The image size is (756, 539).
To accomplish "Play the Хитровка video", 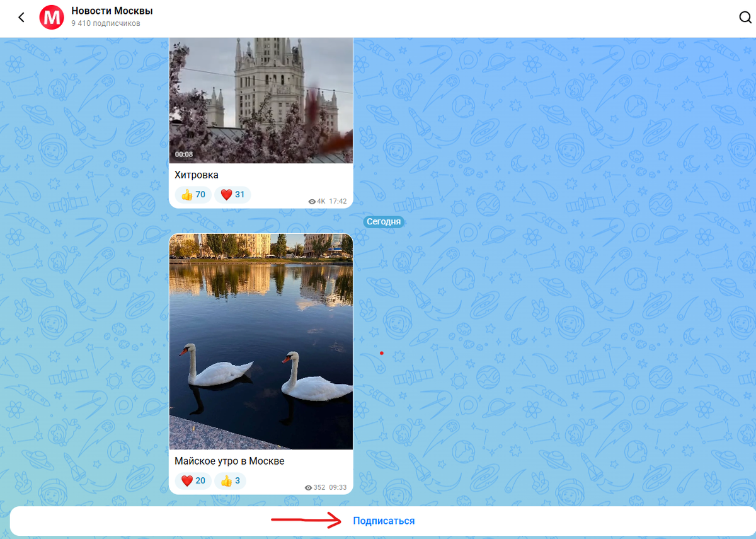I will 261,100.
